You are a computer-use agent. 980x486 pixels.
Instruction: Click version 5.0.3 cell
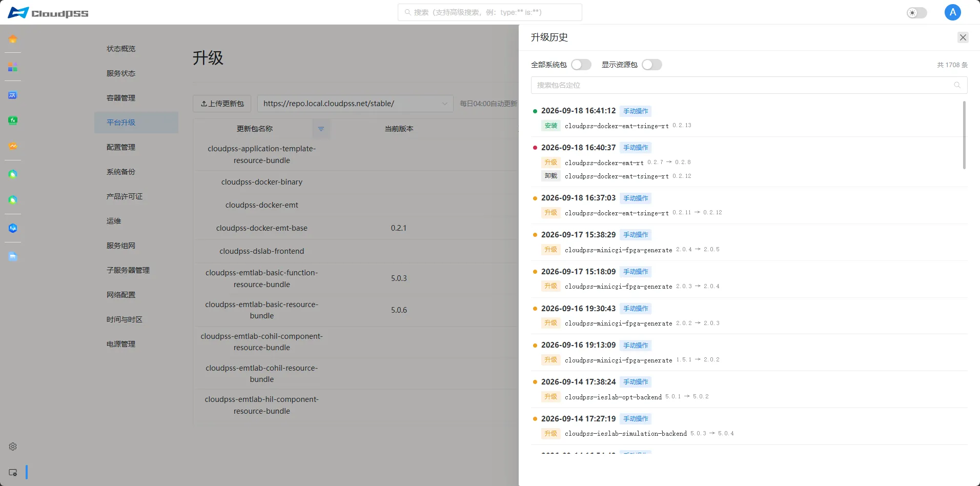[x=399, y=278]
